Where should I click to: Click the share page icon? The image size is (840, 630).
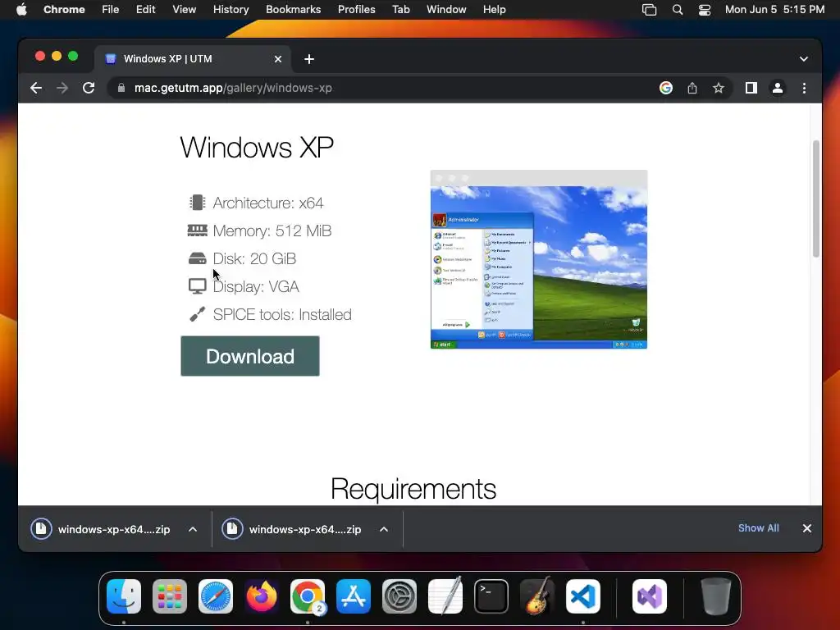click(x=692, y=88)
